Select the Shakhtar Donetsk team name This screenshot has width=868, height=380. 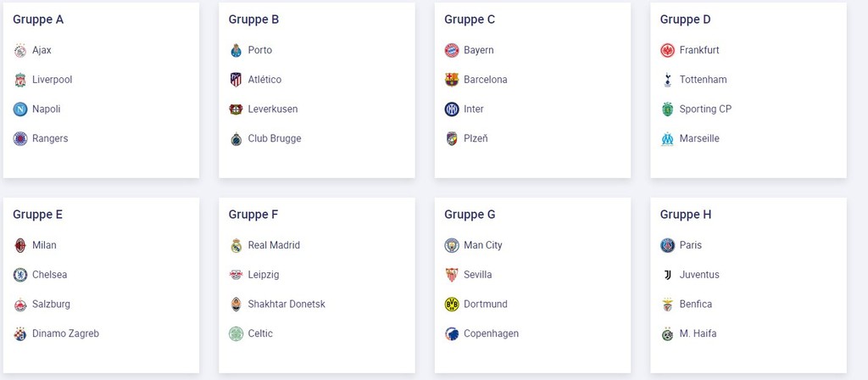pos(287,305)
